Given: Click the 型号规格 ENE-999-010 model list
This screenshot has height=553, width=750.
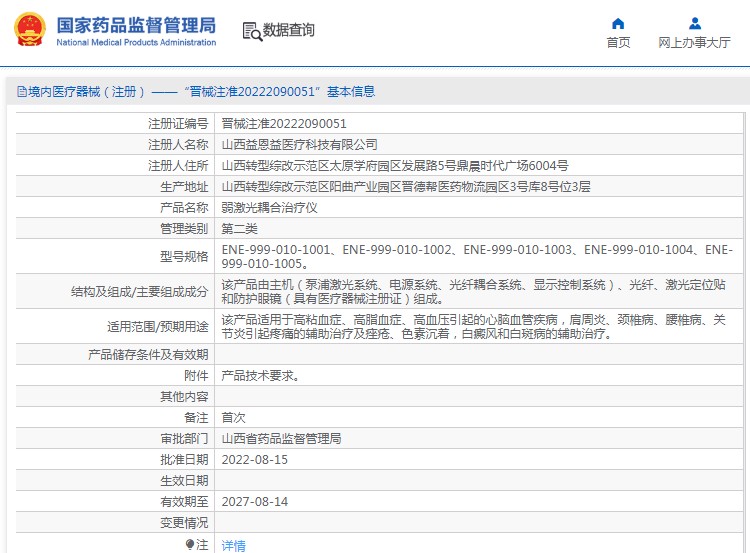Looking at the screenshot, I should (x=477, y=256).
